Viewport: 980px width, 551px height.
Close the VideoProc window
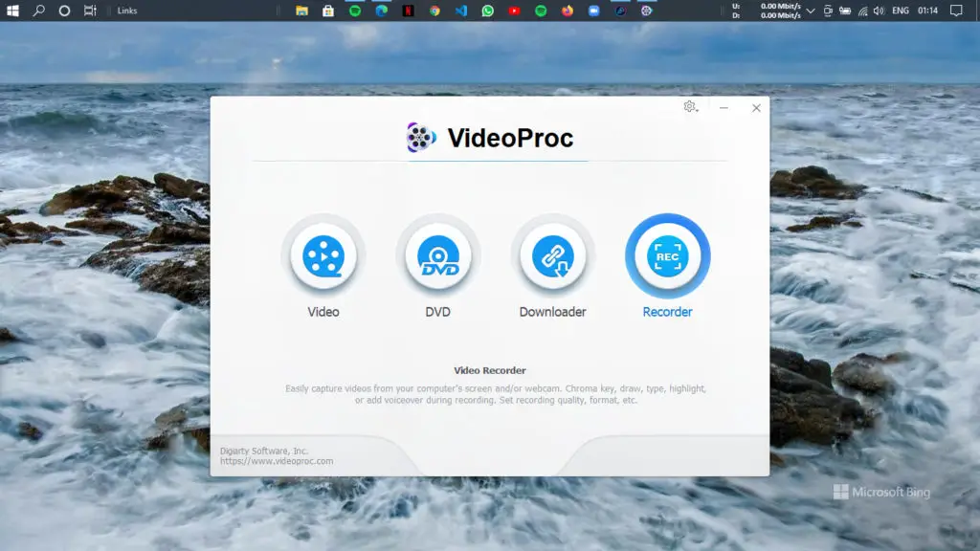click(x=756, y=107)
